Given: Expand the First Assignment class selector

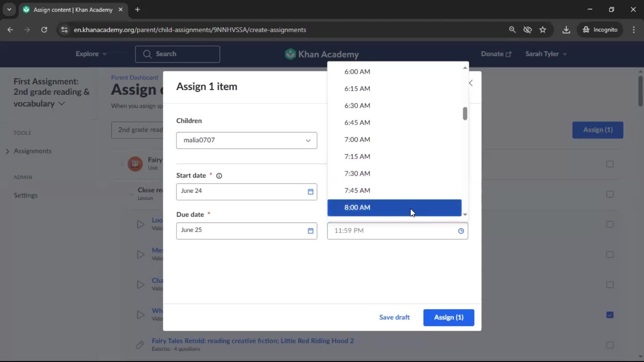Looking at the screenshot, I should [x=51, y=93].
